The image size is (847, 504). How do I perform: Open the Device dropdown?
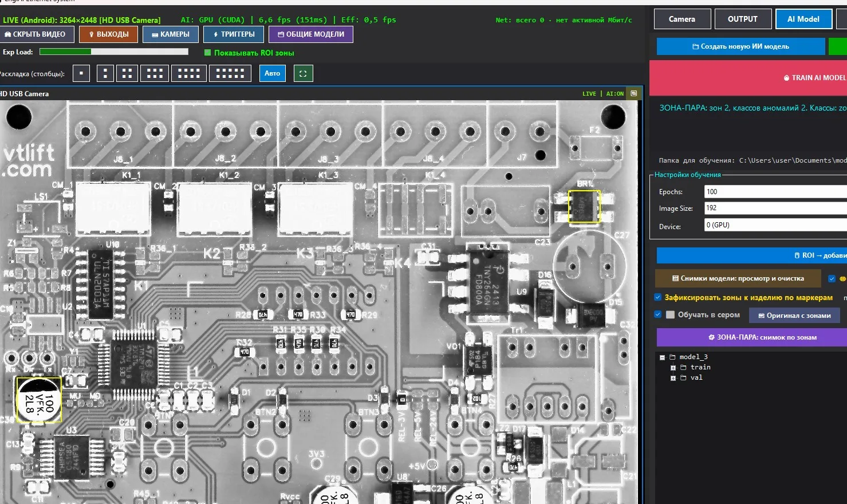tap(775, 225)
